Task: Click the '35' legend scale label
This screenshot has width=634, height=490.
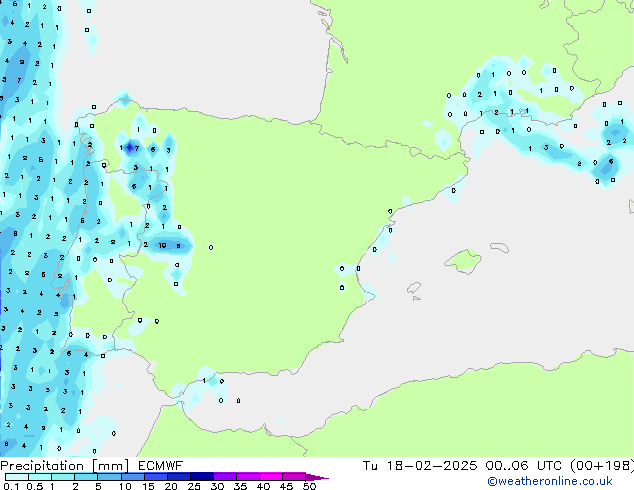Action: (240, 486)
